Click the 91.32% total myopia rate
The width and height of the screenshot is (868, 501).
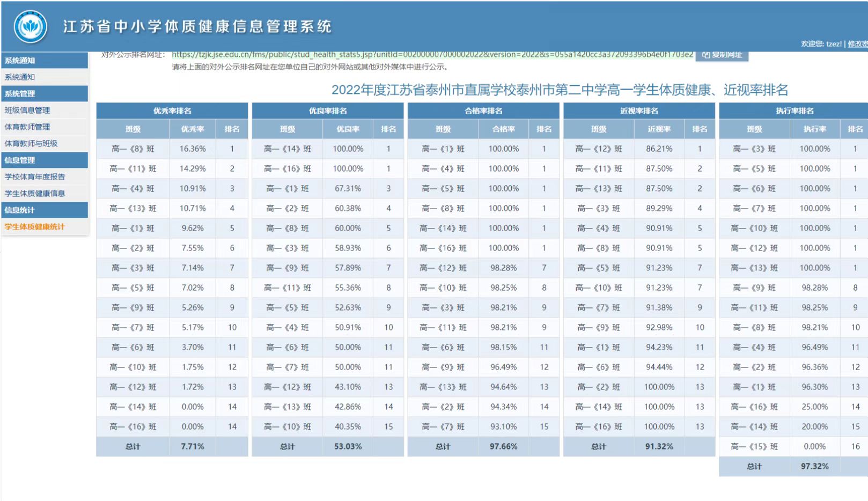point(659,447)
